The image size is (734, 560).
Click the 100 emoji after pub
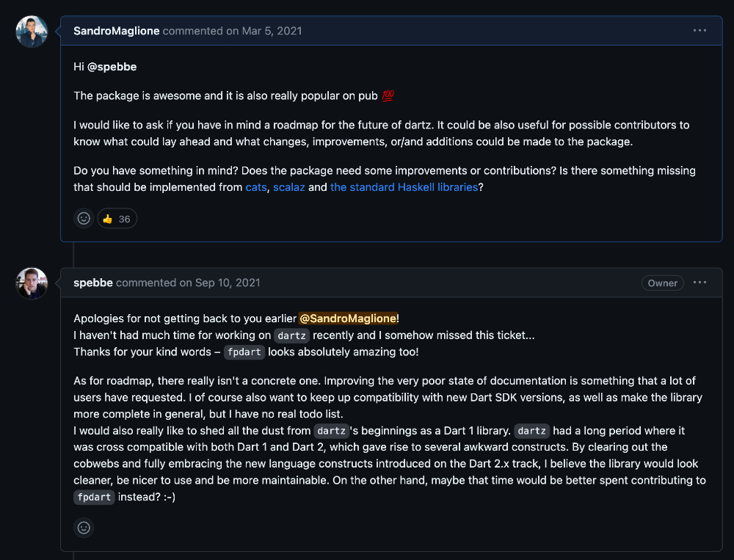pyautogui.click(x=388, y=96)
